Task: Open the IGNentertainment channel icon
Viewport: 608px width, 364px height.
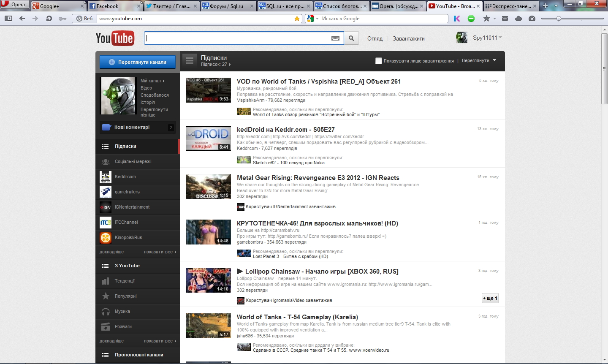Action: click(106, 207)
